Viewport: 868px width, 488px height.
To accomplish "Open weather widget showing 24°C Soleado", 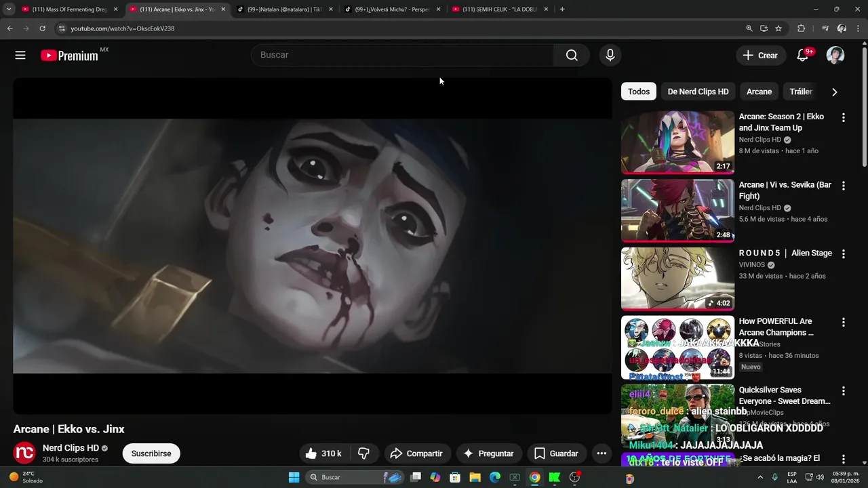I will pos(27,477).
